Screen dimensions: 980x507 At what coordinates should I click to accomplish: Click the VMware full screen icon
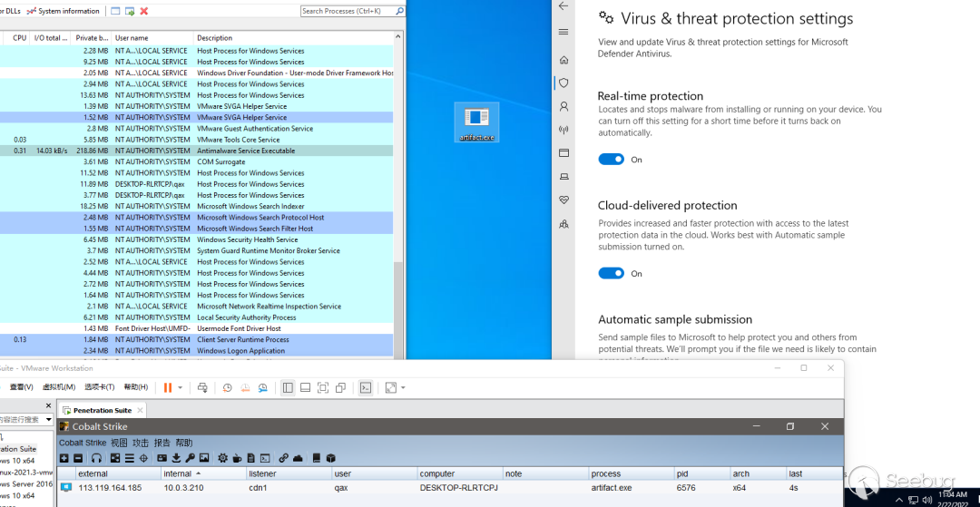[x=323, y=388]
